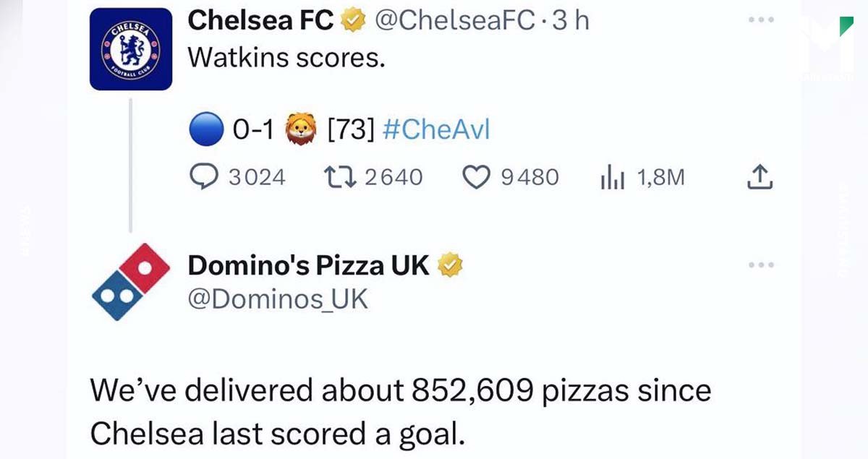Click the Domino's Pizza UK logo avatar

point(131,282)
